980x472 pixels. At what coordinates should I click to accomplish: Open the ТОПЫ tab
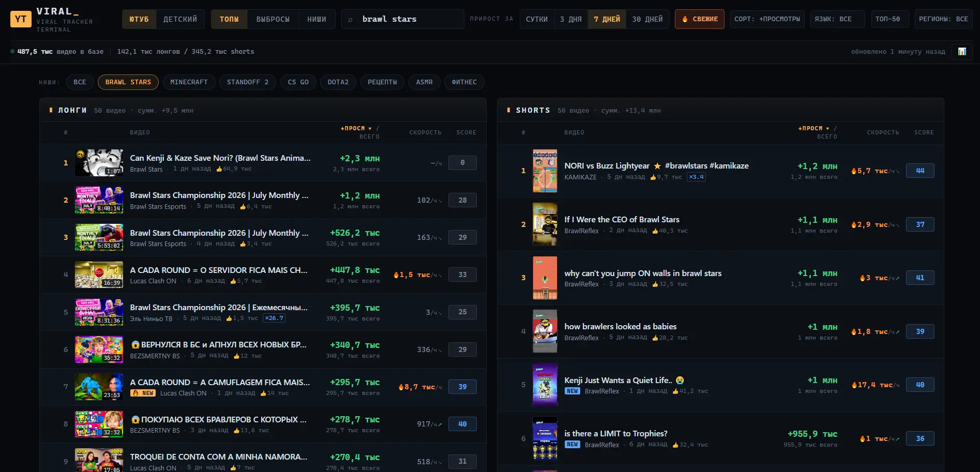tap(229, 19)
